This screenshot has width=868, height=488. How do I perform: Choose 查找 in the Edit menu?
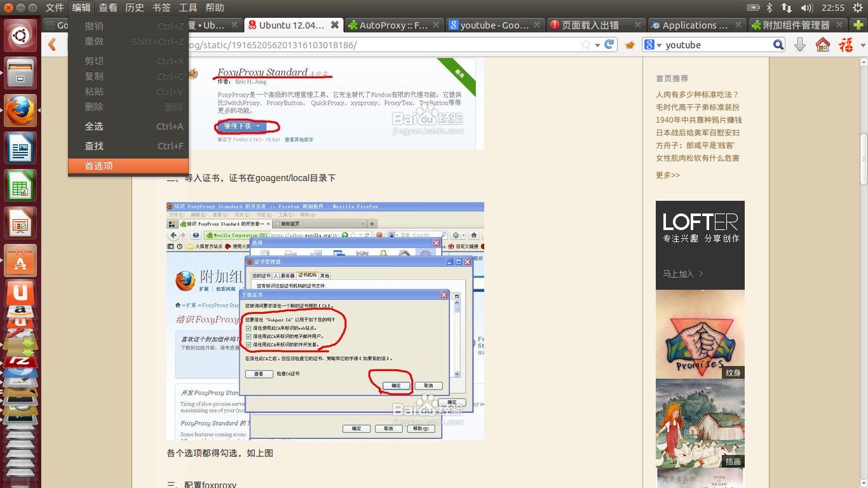pyautogui.click(x=128, y=146)
